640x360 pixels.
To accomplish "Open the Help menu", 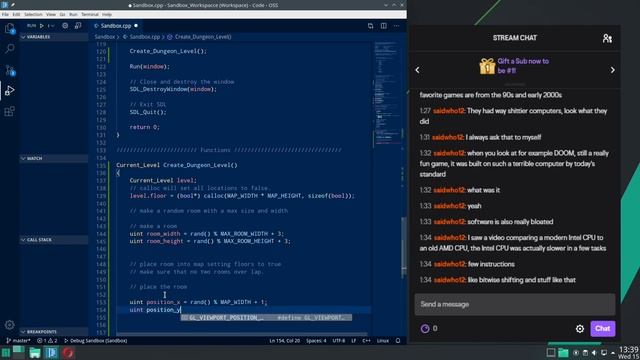I will click(x=107, y=14).
